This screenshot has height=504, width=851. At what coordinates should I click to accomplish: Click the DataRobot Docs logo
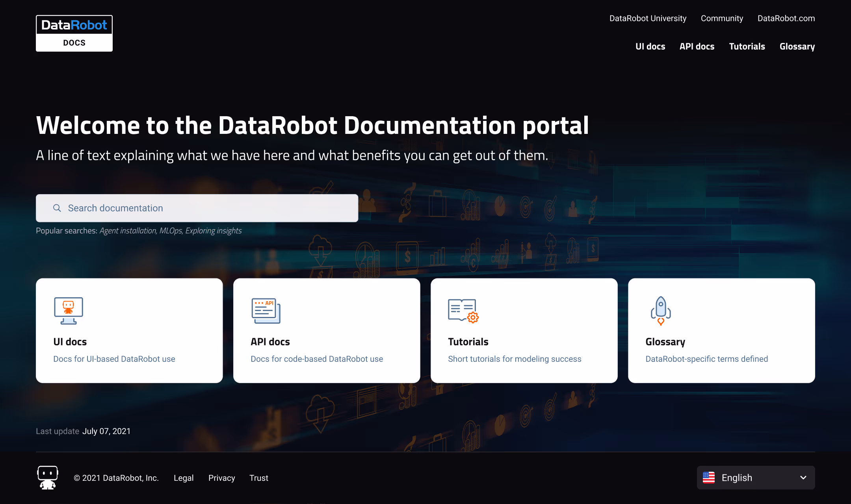[74, 33]
